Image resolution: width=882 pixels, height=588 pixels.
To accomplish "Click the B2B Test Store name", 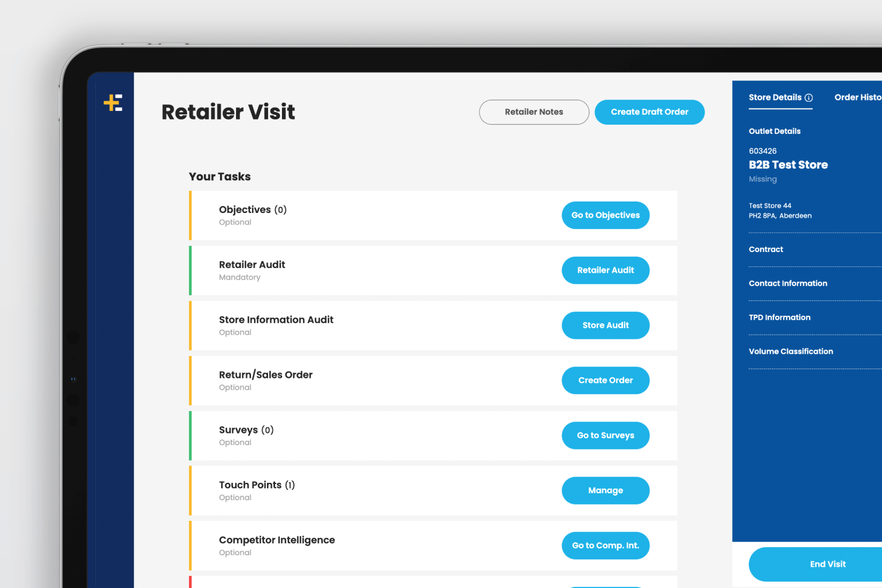I will point(788,165).
